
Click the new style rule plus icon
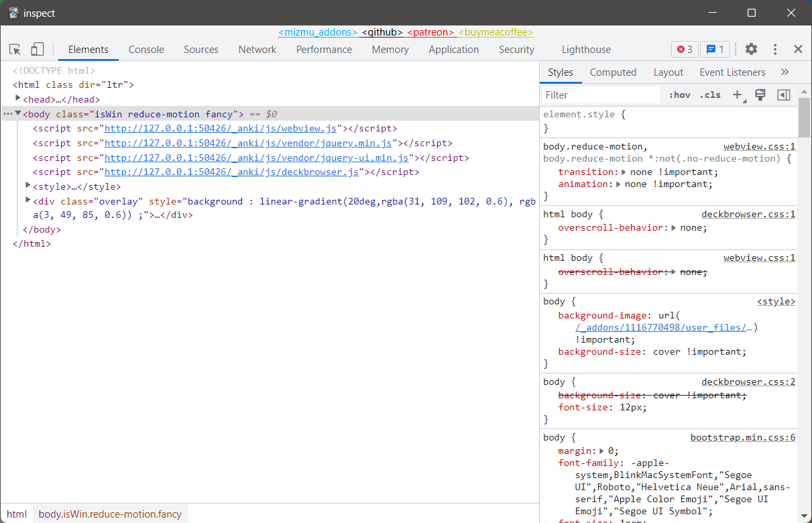pos(737,95)
